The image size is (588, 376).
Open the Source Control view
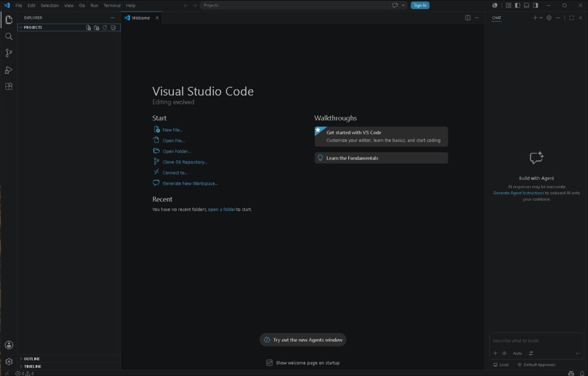coord(9,53)
